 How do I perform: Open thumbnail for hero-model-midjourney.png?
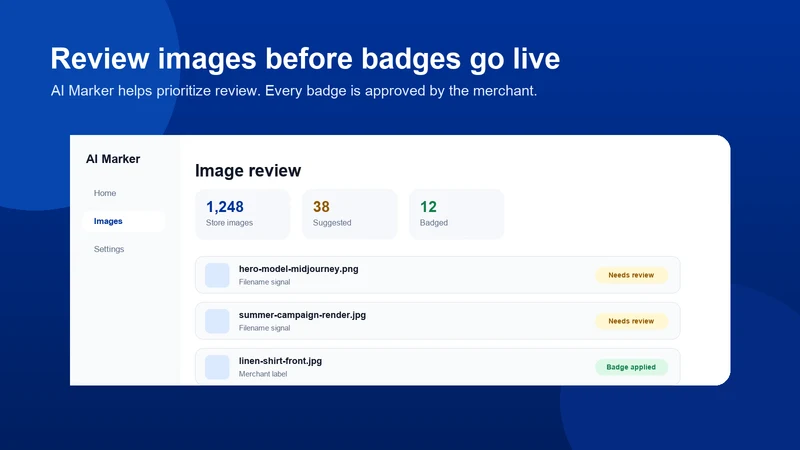click(217, 275)
